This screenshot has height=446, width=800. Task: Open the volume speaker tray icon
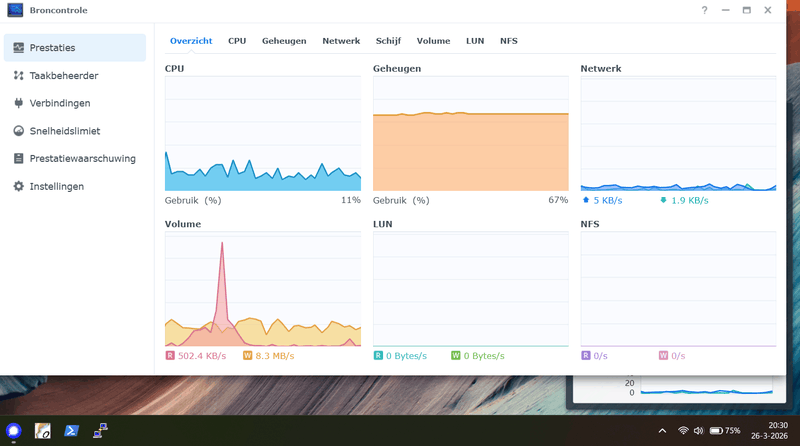pyautogui.click(x=698, y=431)
